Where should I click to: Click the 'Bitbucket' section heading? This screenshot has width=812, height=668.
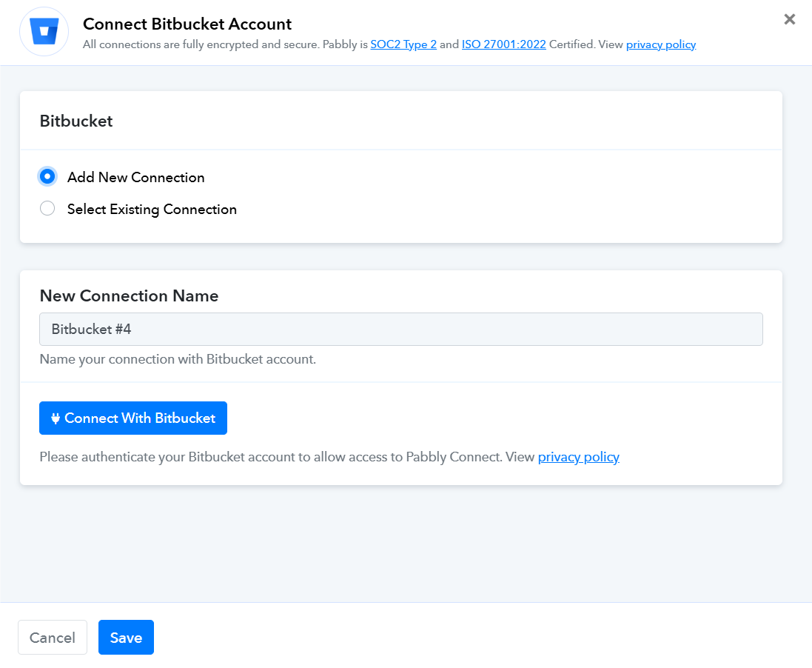pos(76,121)
